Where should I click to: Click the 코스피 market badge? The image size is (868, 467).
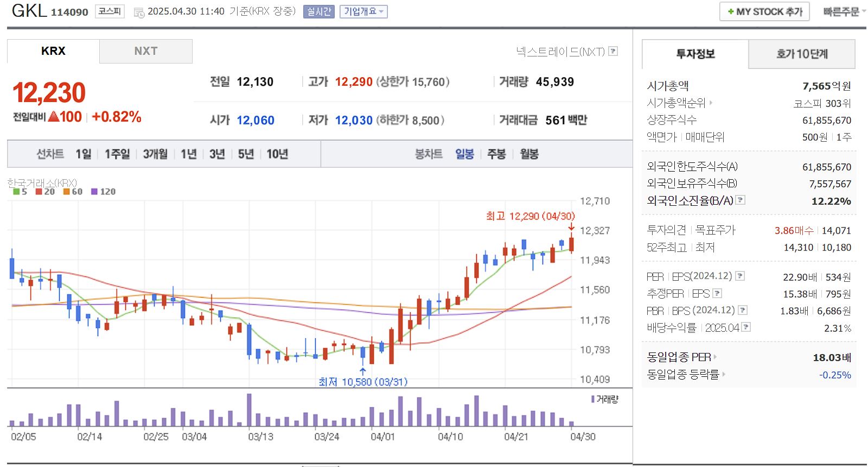click(110, 11)
